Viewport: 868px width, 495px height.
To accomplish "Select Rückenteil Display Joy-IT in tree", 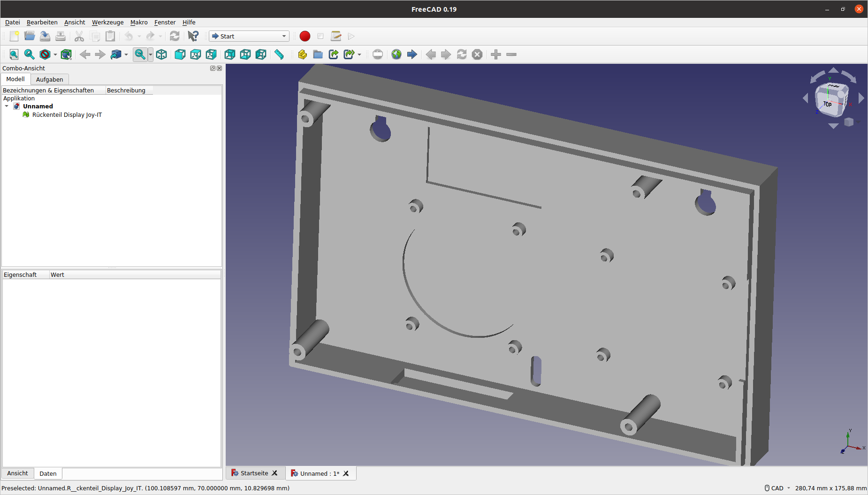I will (67, 115).
